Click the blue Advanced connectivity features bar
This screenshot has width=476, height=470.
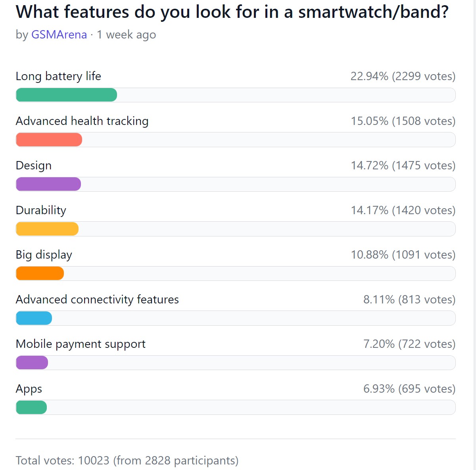click(34, 318)
